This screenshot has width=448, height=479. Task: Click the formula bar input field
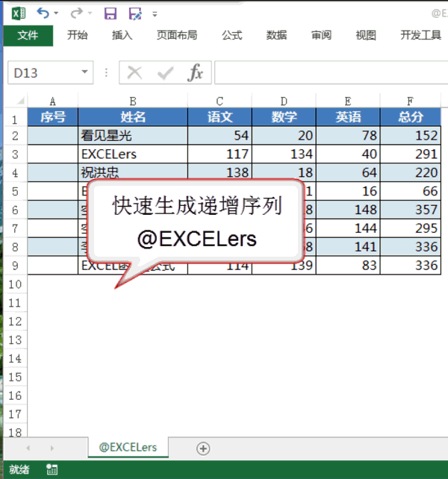click(329, 72)
